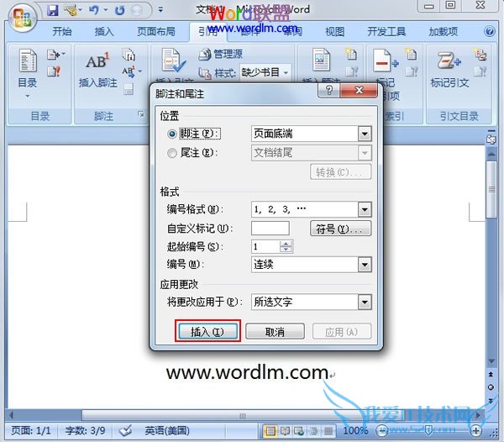Screen dimensions: 504x442
Task: Expand Customize Quick Access Toolbar arrow
Action: pos(160,10)
